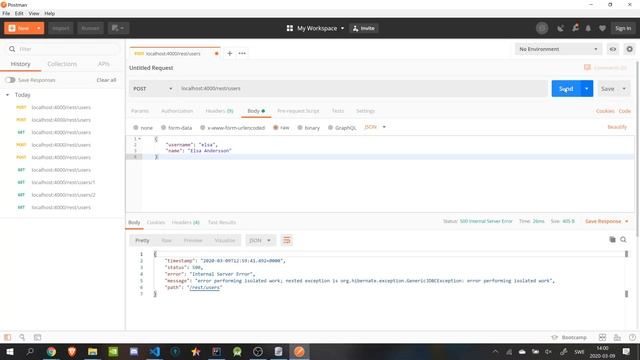Collapse the Today history group
Image resolution: width=640 pixels, height=360 pixels.
[x=7, y=95]
